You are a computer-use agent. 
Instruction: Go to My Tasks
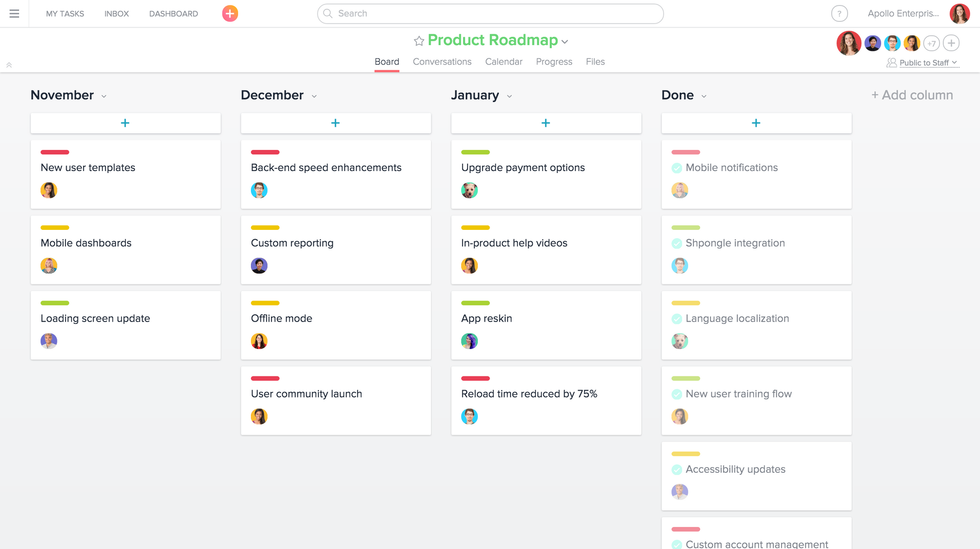tap(65, 14)
